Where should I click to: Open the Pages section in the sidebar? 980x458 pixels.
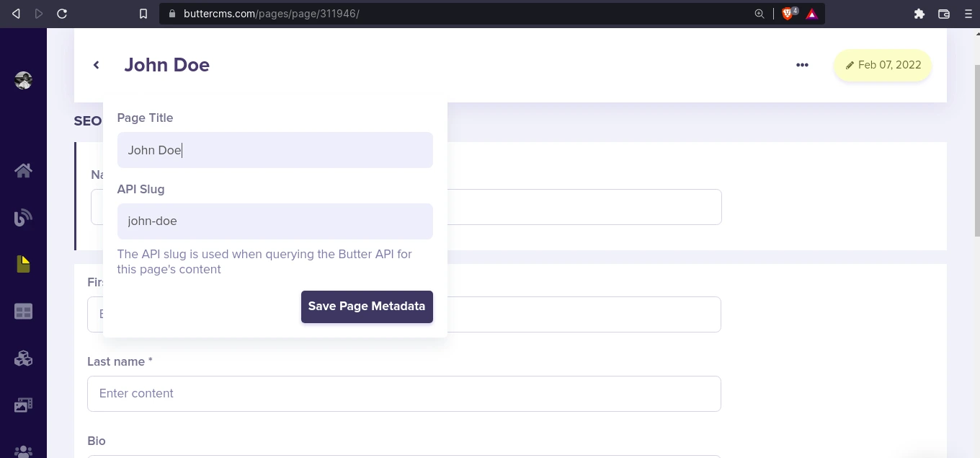click(23, 264)
